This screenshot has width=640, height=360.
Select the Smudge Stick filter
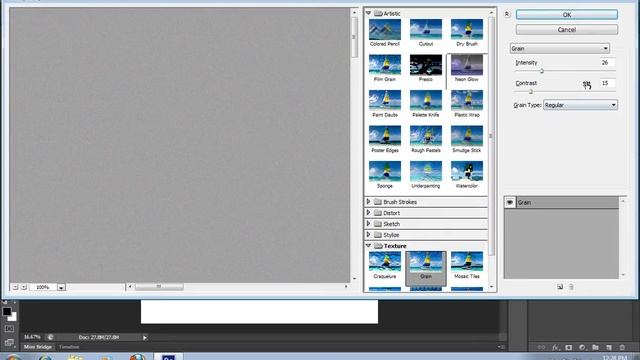(x=467, y=136)
